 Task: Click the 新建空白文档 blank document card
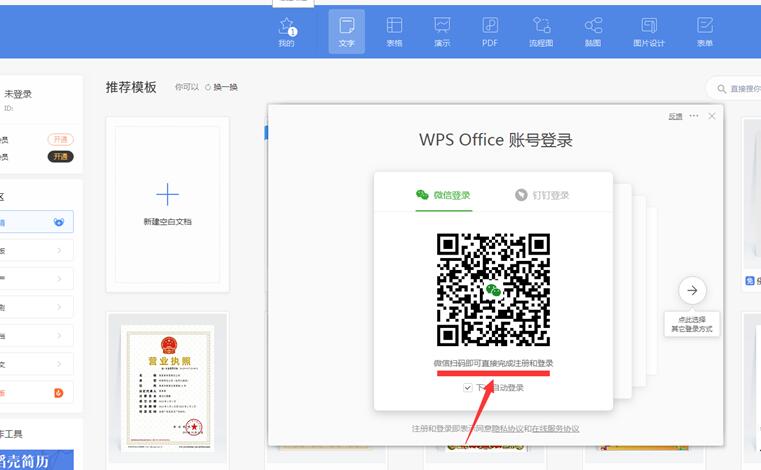coord(167,204)
